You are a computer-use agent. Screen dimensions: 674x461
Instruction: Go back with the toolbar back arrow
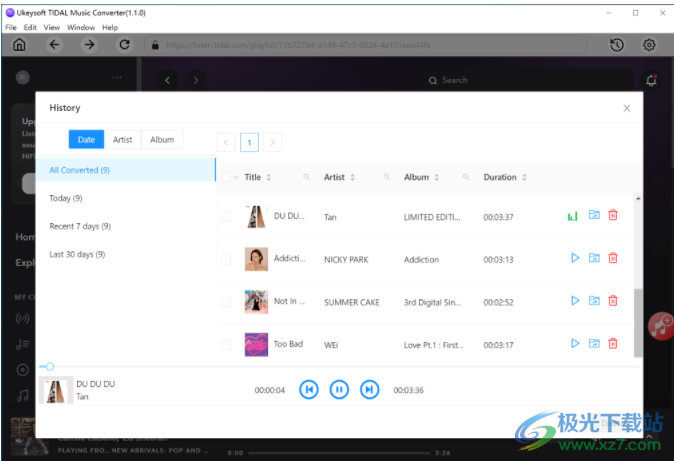tap(54, 45)
